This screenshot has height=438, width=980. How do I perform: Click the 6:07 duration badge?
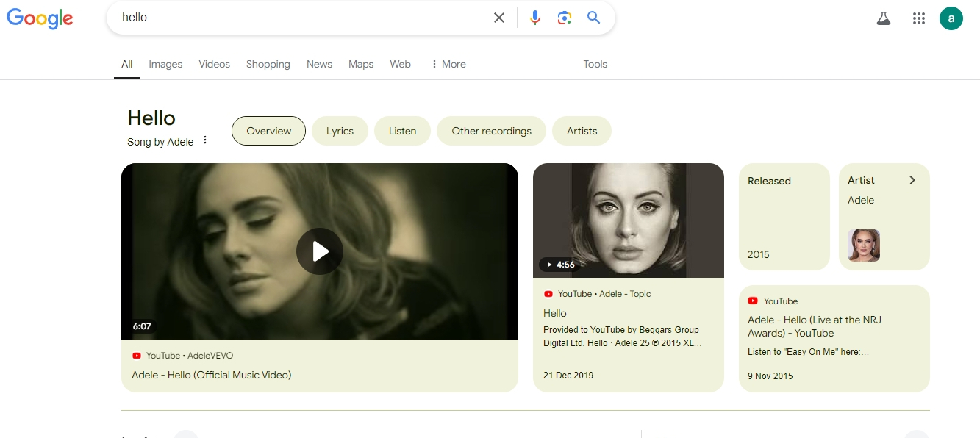pos(142,326)
